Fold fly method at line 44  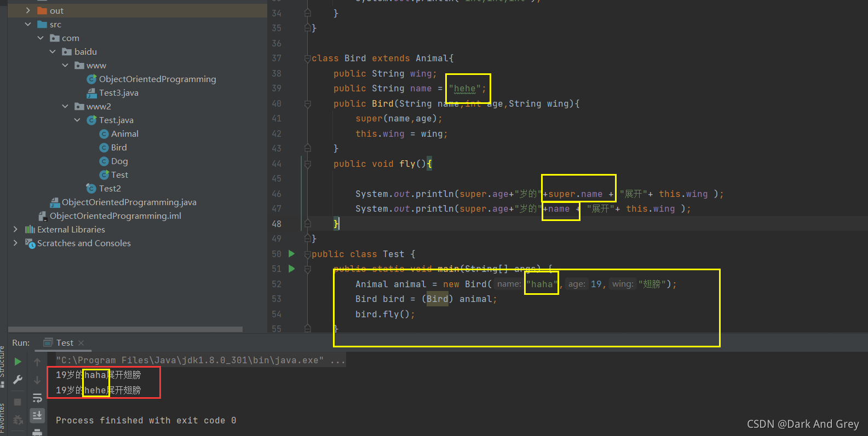tap(308, 164)
